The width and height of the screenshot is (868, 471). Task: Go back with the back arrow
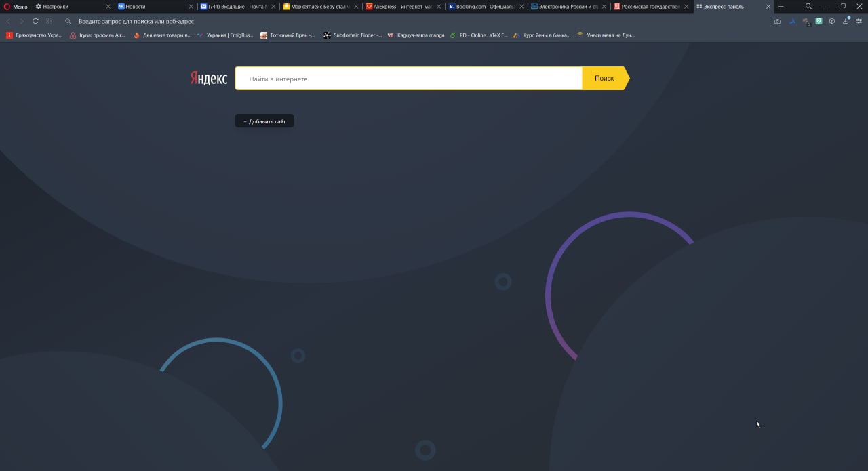(8, 21)
